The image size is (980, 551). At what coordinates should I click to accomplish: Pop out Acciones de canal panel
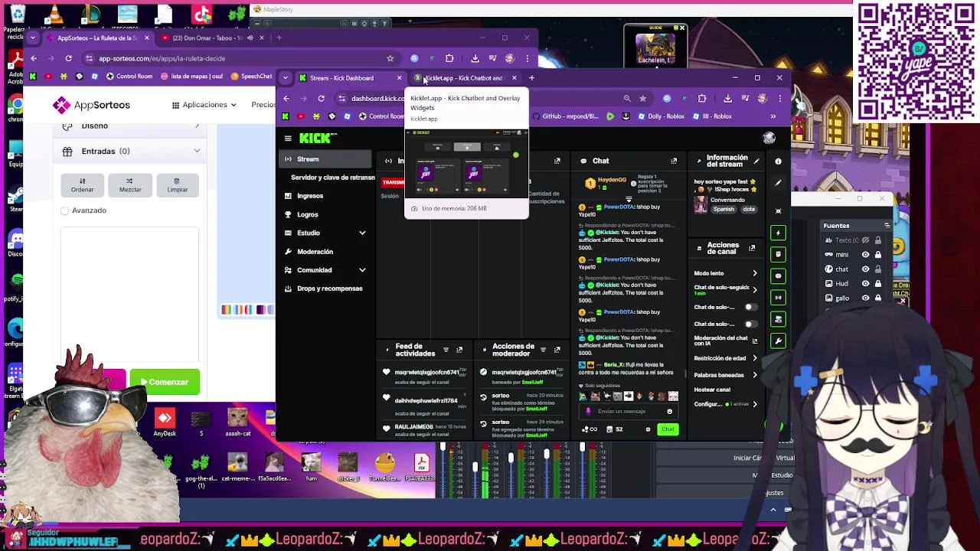[752, 249]
